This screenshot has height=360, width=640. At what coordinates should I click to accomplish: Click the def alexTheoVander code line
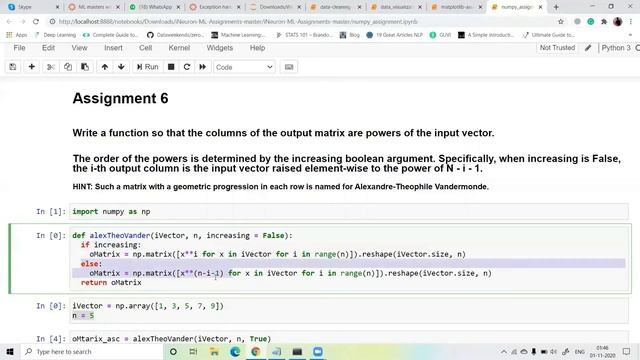coord(182,236)
